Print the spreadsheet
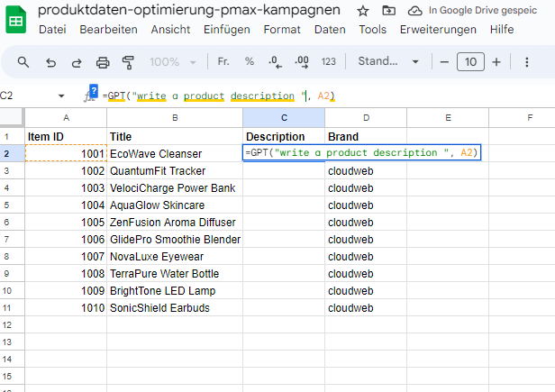Viewport: 555px width, 392px height. (103, 62)
